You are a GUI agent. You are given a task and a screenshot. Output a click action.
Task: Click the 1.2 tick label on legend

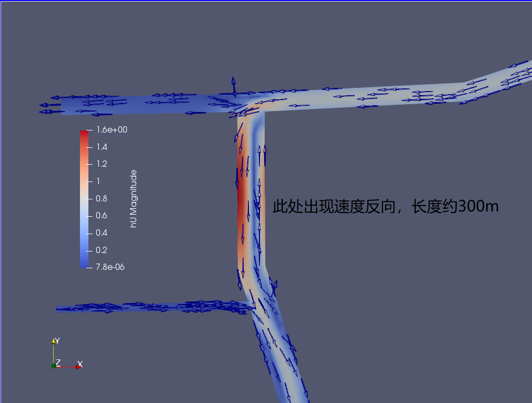pyautogui.click(x=101, y=164)
